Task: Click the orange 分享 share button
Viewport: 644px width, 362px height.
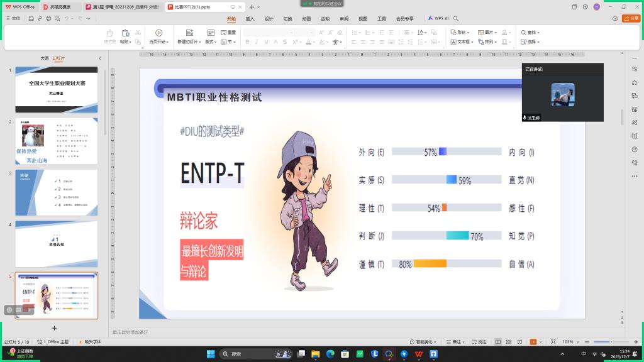Action: coord(630,18)
